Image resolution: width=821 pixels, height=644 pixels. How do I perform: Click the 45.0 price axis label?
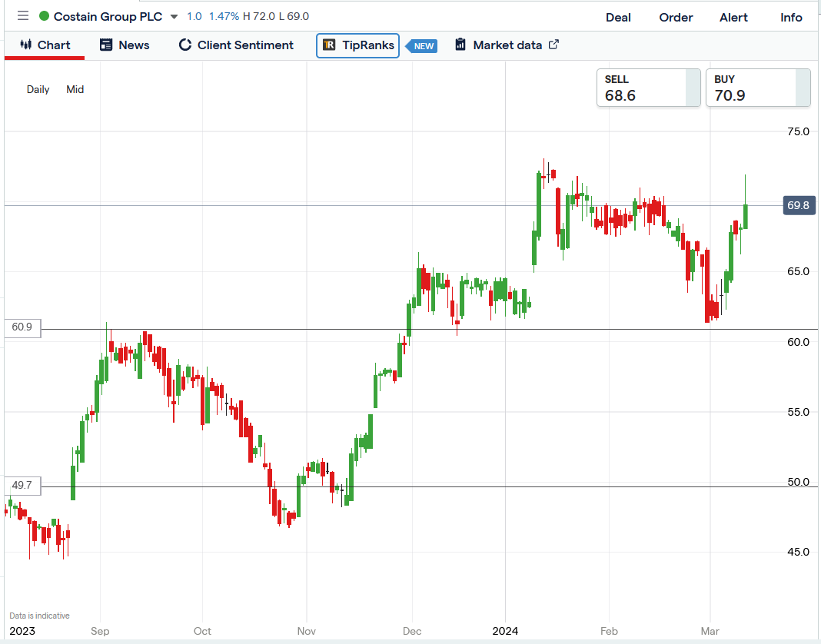click(798, 552)
